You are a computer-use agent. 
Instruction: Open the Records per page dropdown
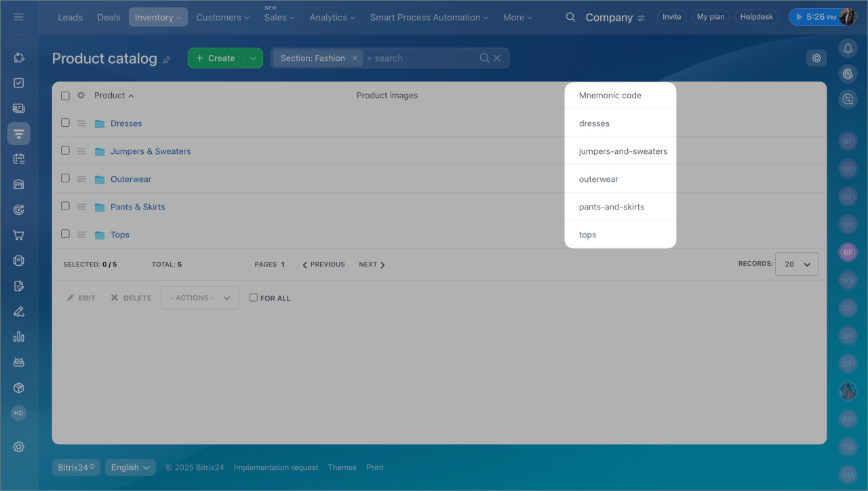click(x=797, y=264)
